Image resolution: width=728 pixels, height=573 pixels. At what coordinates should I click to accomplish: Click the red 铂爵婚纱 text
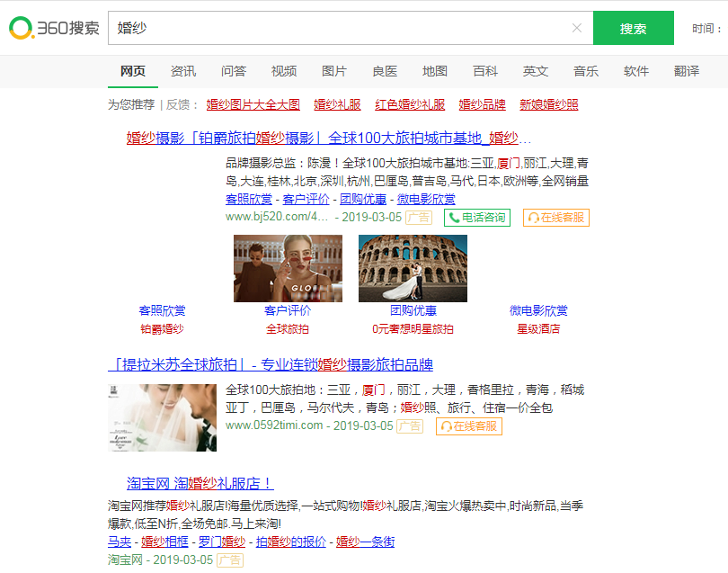click(162, 329)
